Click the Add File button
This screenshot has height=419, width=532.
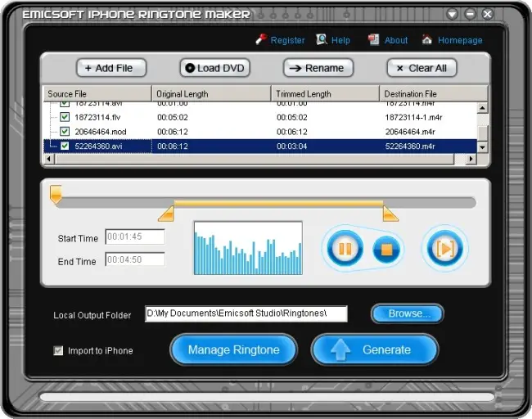coord(111,68)
